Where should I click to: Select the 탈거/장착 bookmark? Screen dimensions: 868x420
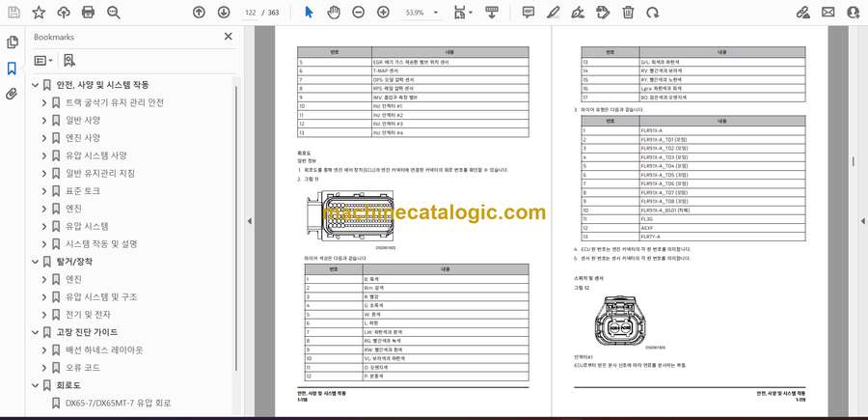pyautogui.click(x=74, y=262)
